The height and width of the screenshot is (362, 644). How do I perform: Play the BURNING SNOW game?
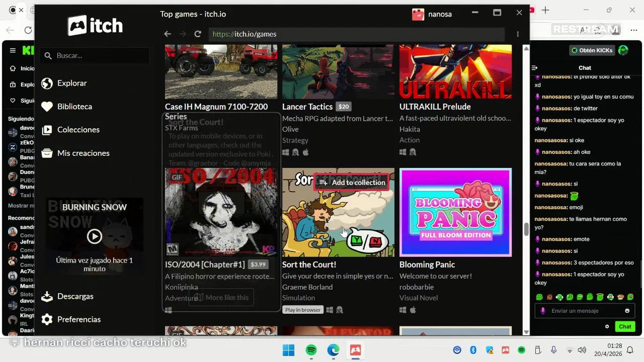[95, 236]
